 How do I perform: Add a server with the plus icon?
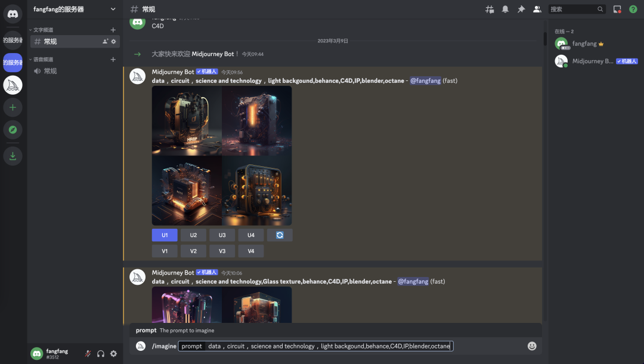pos(13,107)
